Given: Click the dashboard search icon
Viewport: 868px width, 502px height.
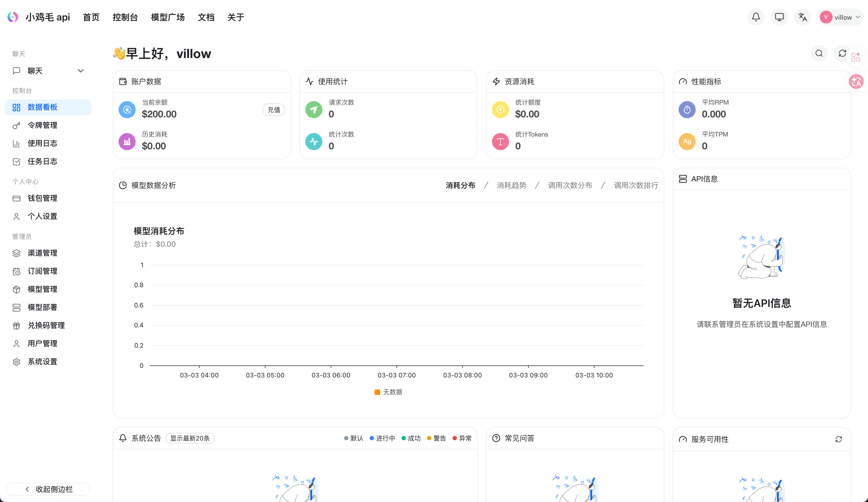Looking at the screenshot, I should pos(819,54).
